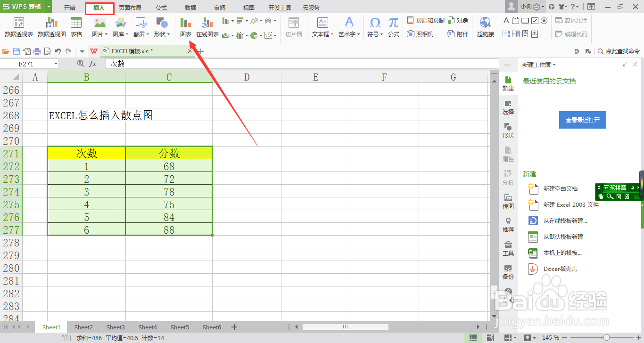Open the 工具 tools panel in sidebar
This screenshot has height=343, width=644.
[508, 249]
